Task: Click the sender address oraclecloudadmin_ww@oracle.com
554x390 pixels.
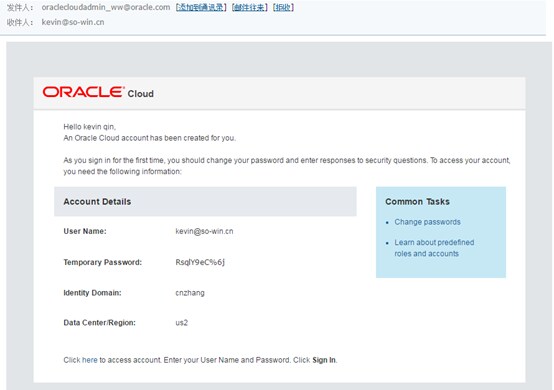Action: (106, 7)
